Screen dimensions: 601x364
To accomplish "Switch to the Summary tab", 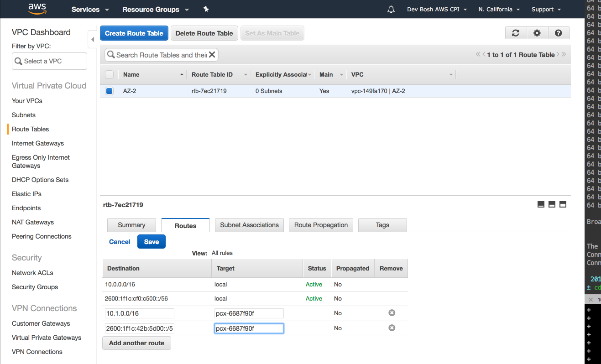I will click(131, 225).
